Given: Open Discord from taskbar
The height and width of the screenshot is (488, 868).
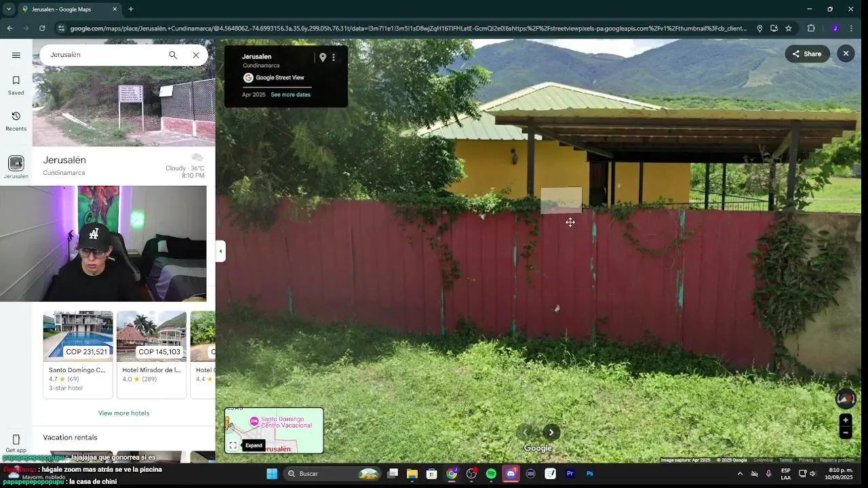Looking at the screenshot, I should point(511,474).
